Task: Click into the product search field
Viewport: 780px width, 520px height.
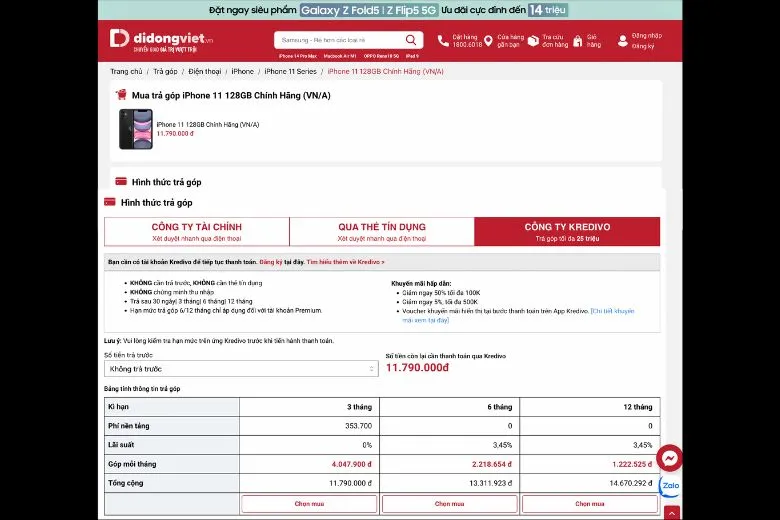Action: (340, 40)
